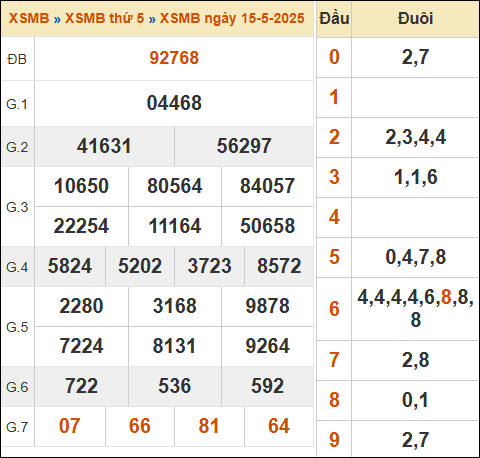Click G.4 number 5202
Viewport: 480px width, 458px height.
(x=140, y=266)
